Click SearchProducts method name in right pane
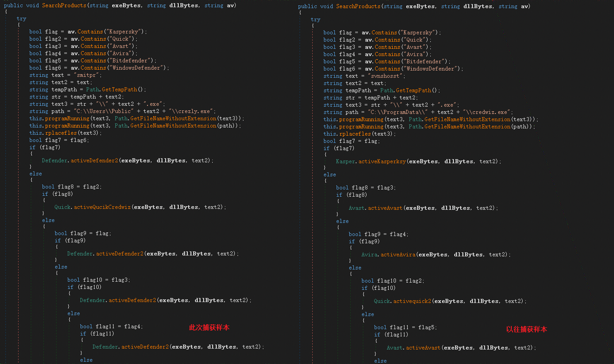The height and width of the screenshot is (364, 614). tap(358, 7)
